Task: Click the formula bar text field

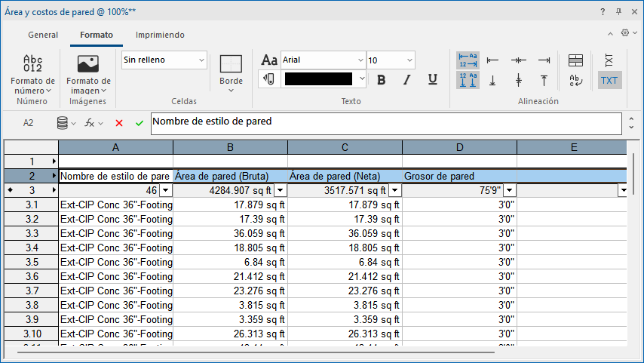Action: [386, 124]
